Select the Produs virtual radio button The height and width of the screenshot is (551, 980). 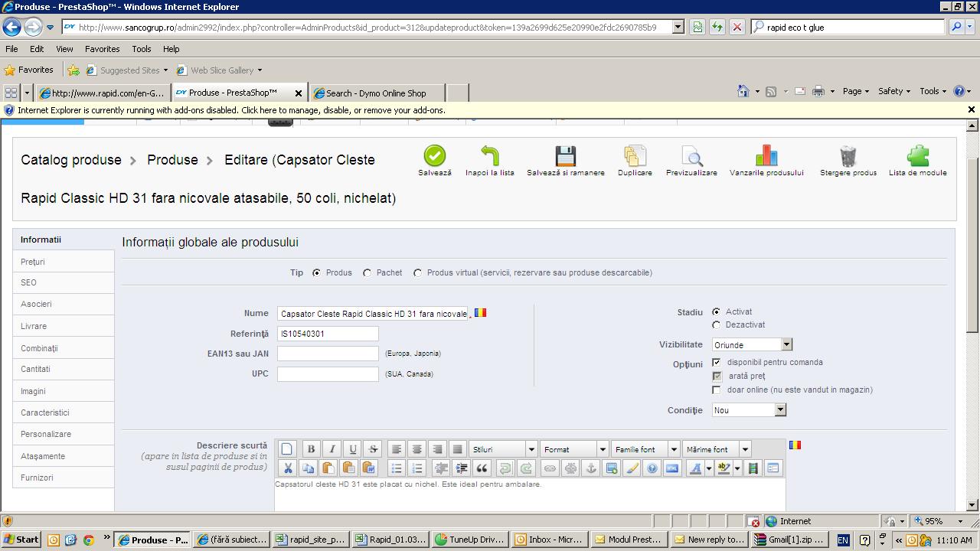pos(417,273)
